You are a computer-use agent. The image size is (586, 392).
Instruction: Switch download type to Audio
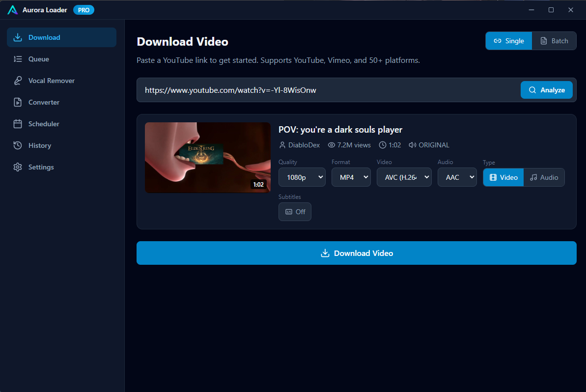[544, 177]
